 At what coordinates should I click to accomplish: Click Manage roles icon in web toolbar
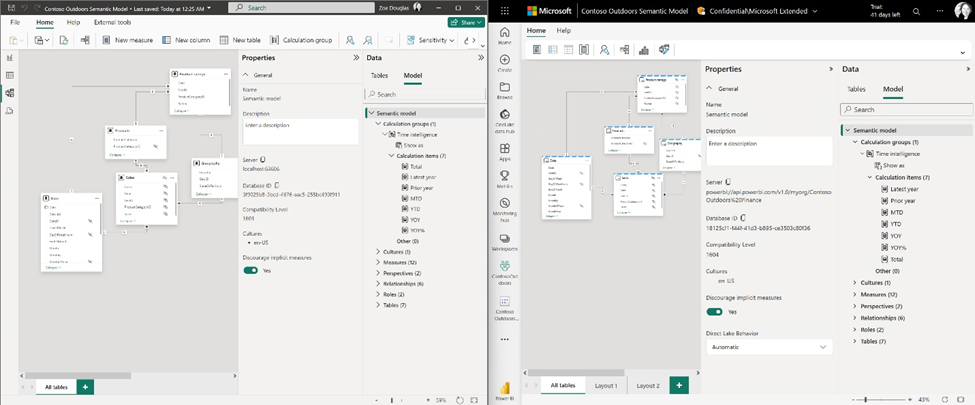pos(604,50)
